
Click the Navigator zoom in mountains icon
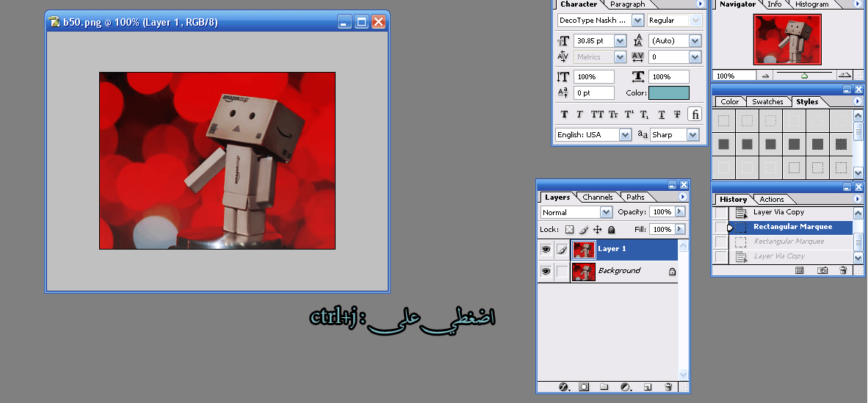(x=845, y=75)
